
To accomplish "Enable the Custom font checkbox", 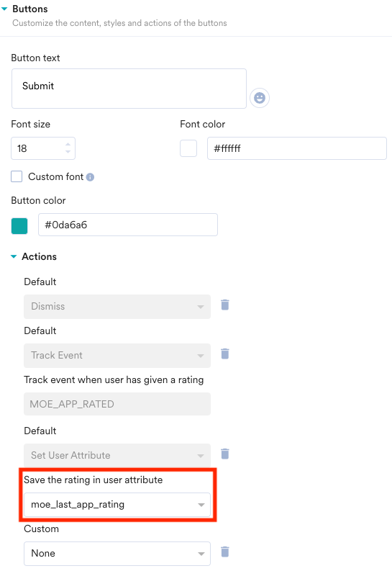I will tap(17, 176).
